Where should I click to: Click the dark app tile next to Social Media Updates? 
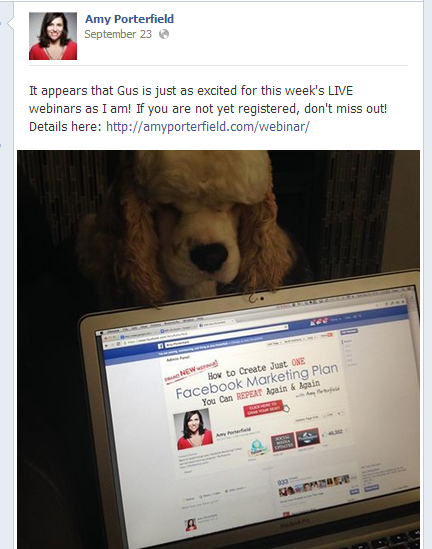click(x=308, y=438)
